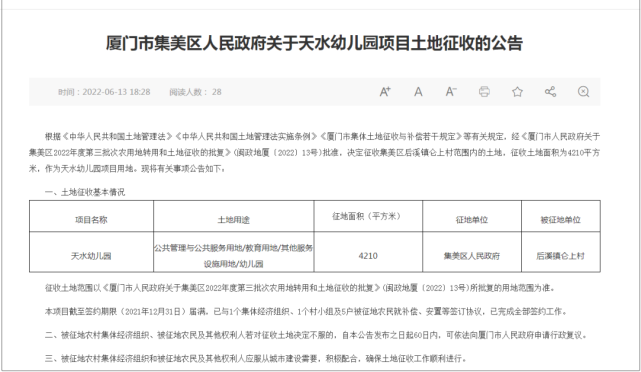The width and height of the screenshot is (641, 372).
Task: Click the star favorite icon
Action: tap(518, 92)
